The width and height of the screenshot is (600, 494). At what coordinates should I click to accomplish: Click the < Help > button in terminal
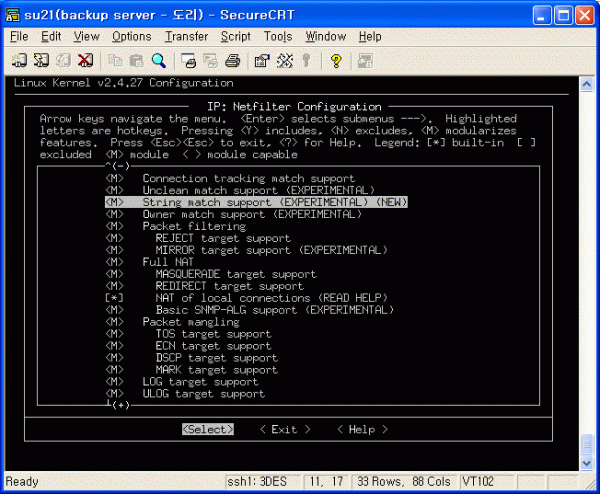362,429
